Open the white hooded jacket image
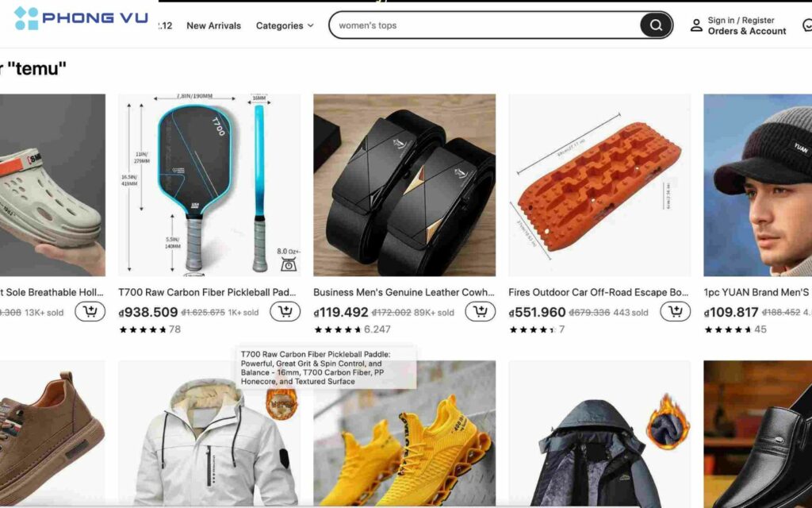Image resolution: width=812 pixels, height=508 pixels. (209, 434)
